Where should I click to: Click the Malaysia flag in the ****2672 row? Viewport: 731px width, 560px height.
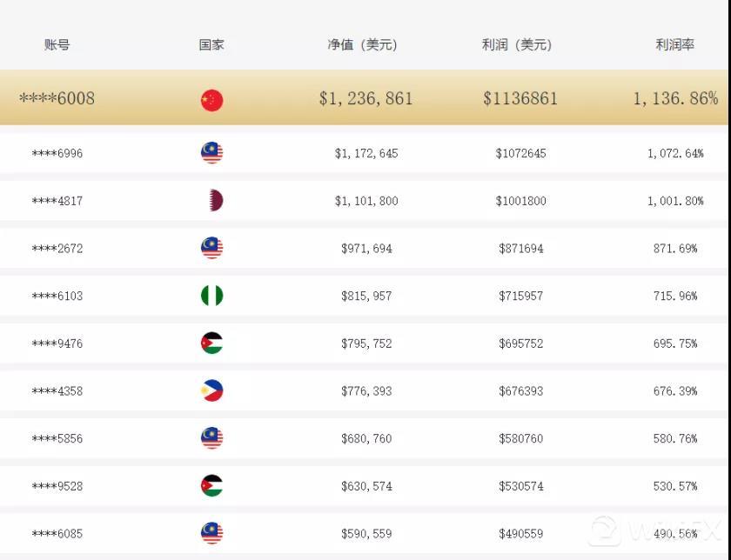[x=211, y=248]
